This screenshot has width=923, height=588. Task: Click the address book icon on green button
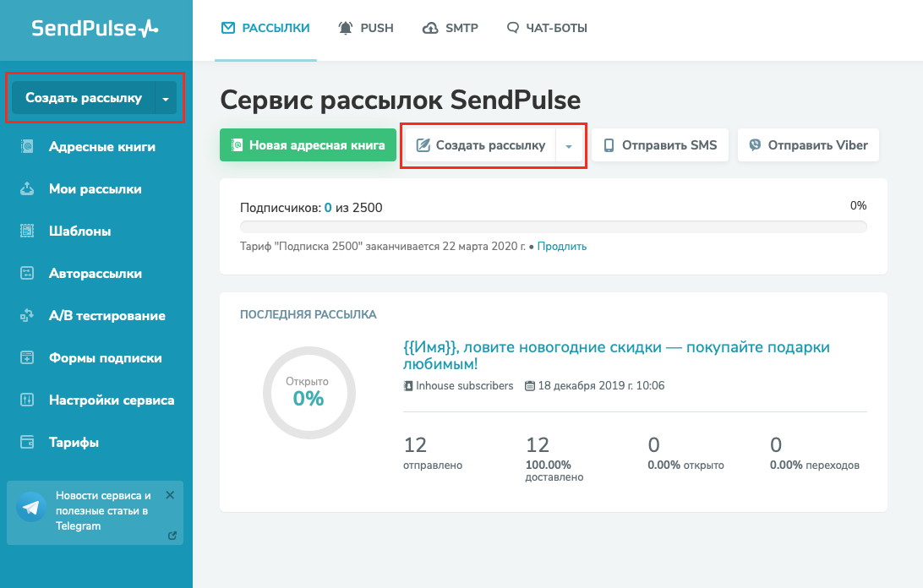(237, 144)
